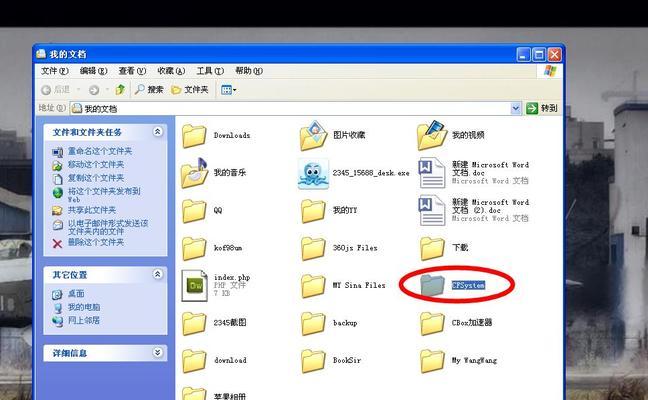Screen dimensions: 648x400
Task: Open the backup folder
Action: tap(313, 323)
